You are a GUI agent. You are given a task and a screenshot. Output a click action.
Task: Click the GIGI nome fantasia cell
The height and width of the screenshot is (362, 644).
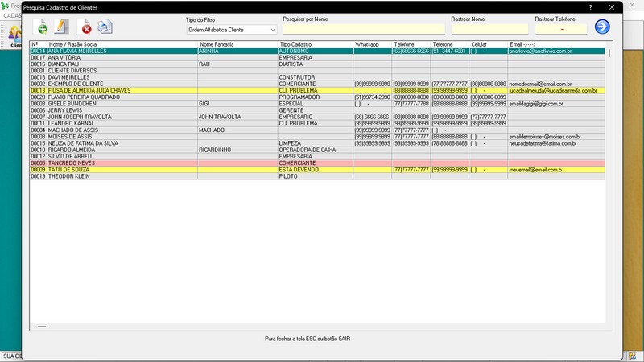pos(237,104)
